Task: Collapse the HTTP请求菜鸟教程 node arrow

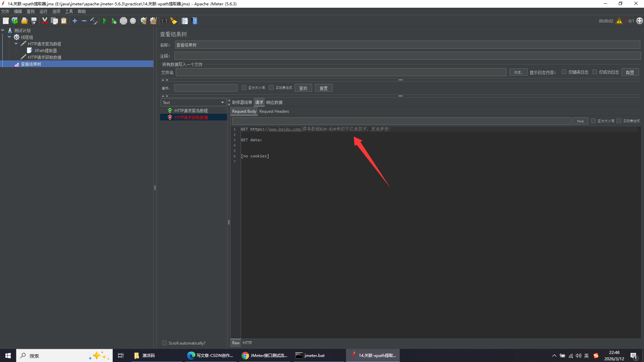Action: 16,44
